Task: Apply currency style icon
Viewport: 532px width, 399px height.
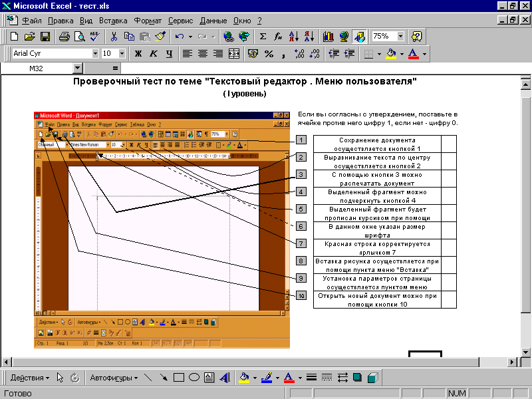Action: (253, 54)
